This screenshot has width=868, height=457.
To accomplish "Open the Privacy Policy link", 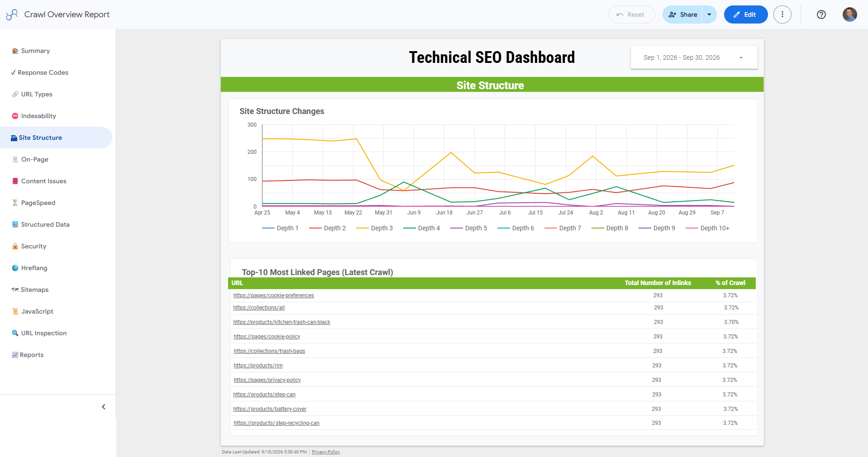I will point(326,452).
